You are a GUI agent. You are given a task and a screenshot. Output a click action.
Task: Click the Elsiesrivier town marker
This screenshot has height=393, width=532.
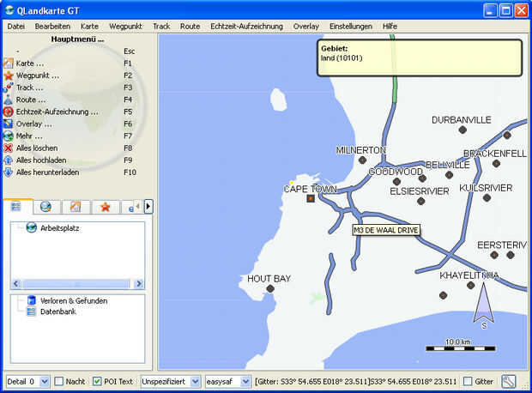(420, 201)
